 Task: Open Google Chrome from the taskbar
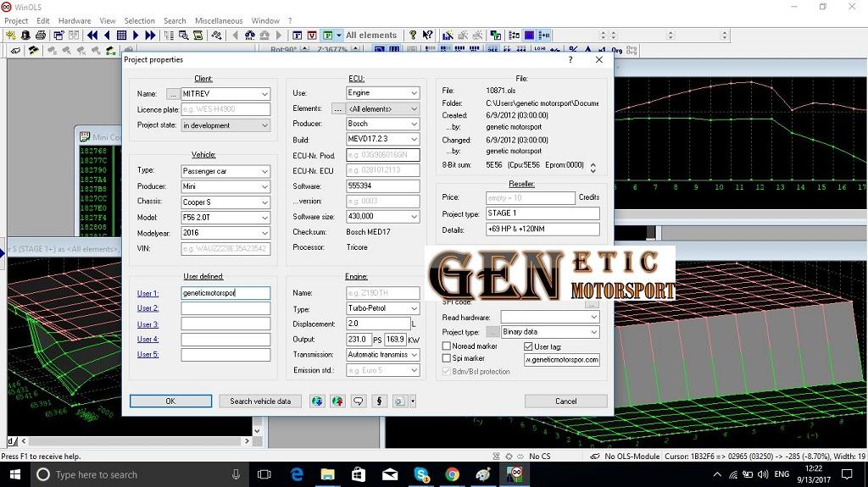452,475
